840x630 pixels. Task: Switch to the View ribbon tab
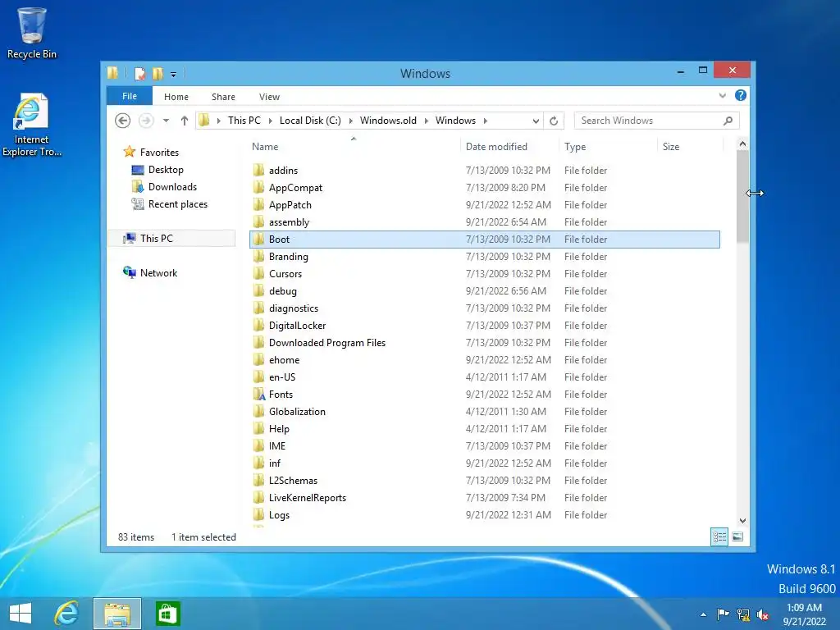click(x=269, y=97)
